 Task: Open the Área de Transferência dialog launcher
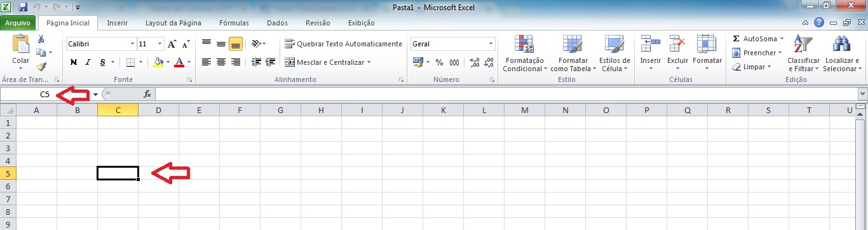tap(57, 80)
